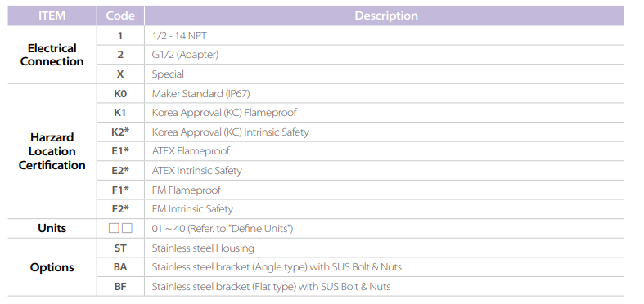Click the Electrical Connection item label

coord(52,55)
